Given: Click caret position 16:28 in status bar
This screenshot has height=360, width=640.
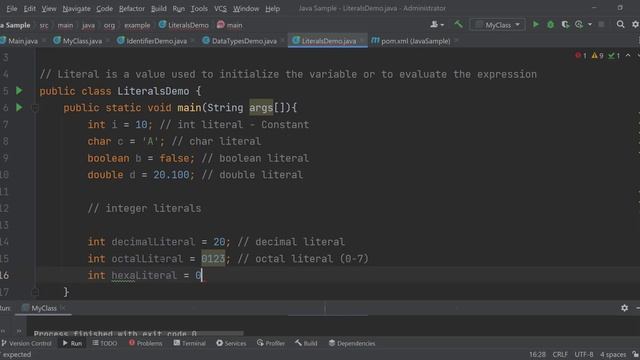Looking at the screenshot, I should tap(537, 355).
